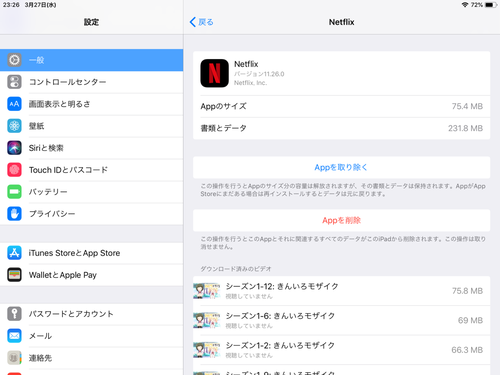Tap thumbnail of シーズン1-2 video
The height and width of the screenshot is (375, 500).
(x=207, y=350)
